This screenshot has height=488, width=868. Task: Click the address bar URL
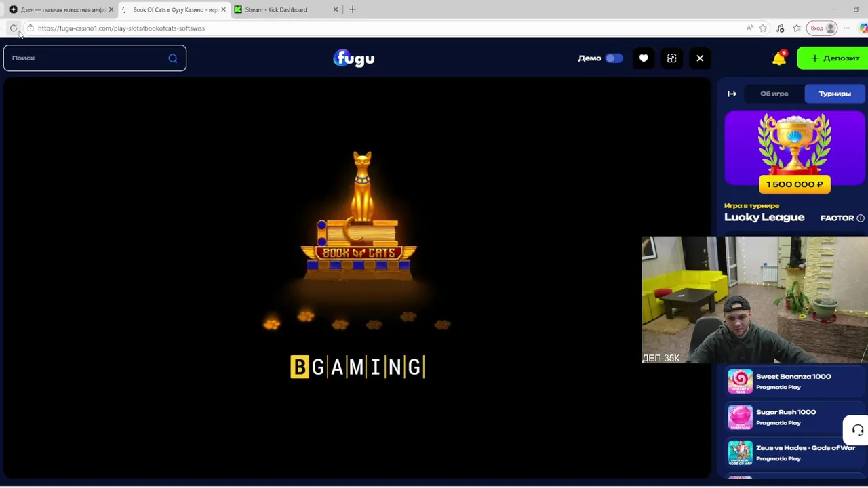pyautogui.click(x=121, y=28)
